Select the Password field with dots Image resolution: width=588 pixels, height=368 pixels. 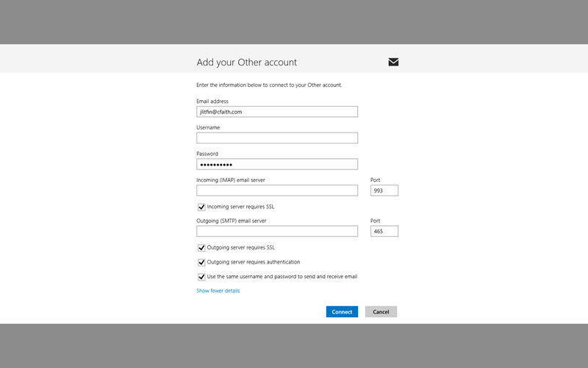277,164
